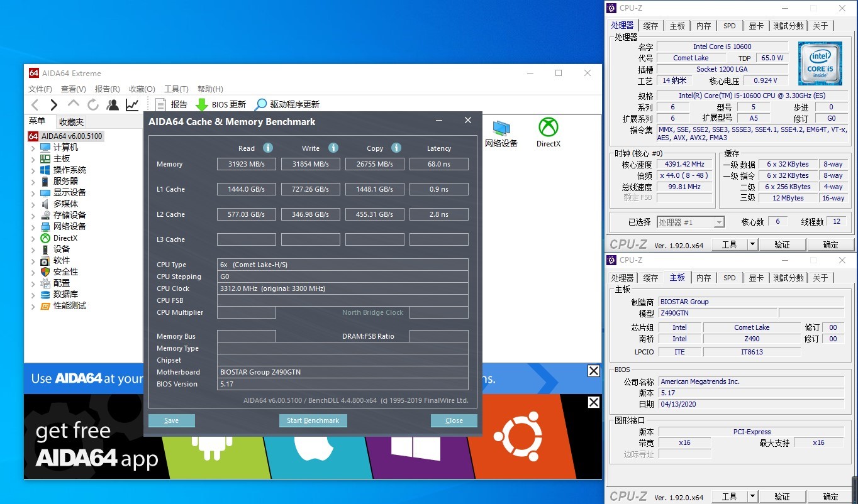Click 确定 in the lower CPU-Z window
This screenshot has height=504, width=858.
830,497
